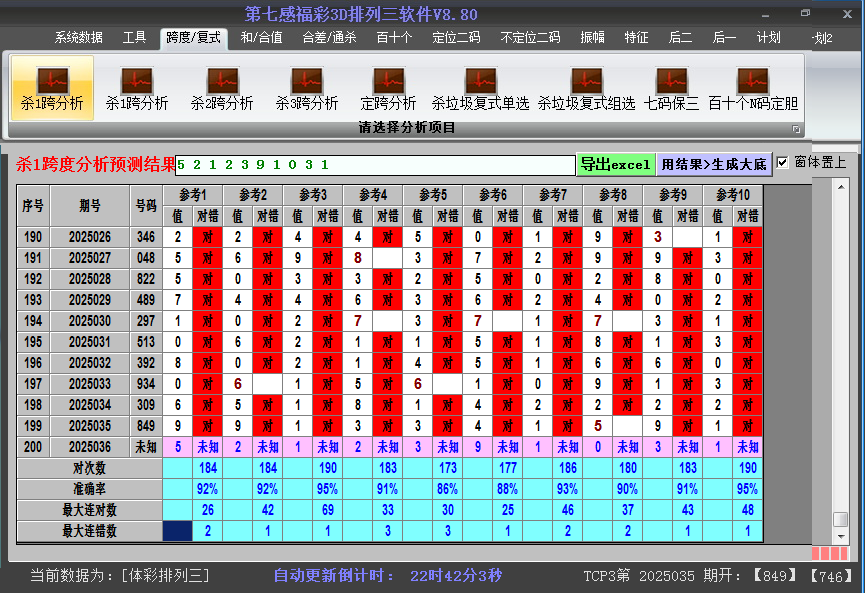Screen dimensions: 865x593
Task: Switch to the 特征 tab
Action: coord(636,38)
